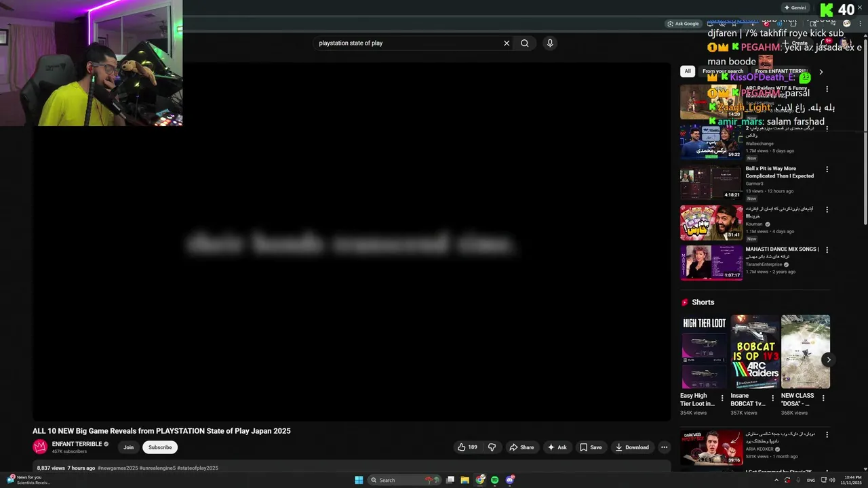The height and width of the screenshot is (488, 868).
Task: Open the 31:41 Kouman video thumbnail
Action: point(711,223)
